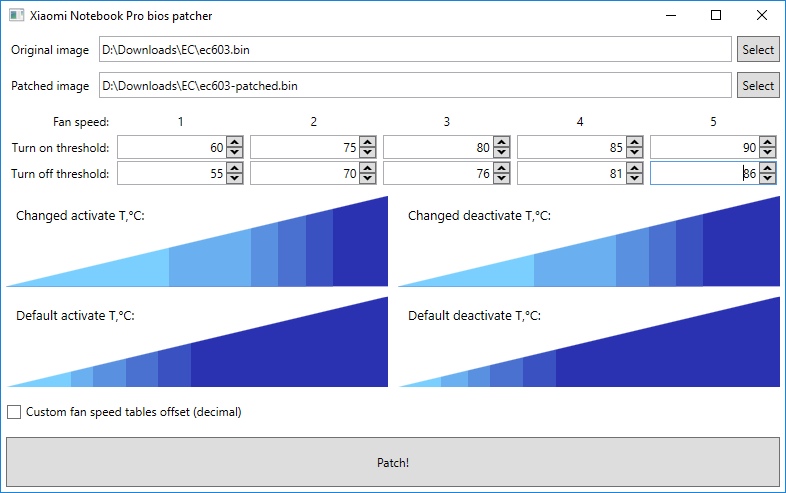786x493 pixels.
Task: Decrease fan speed 4 turn on threshold
Action: click(x=635, y=152)
